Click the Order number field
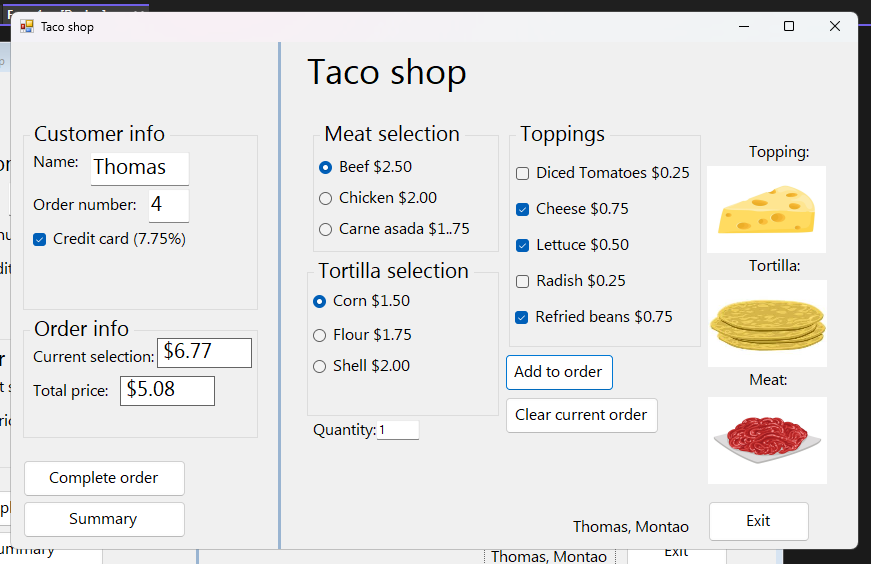This screenshot has width=871, height=564. (168, 206)
